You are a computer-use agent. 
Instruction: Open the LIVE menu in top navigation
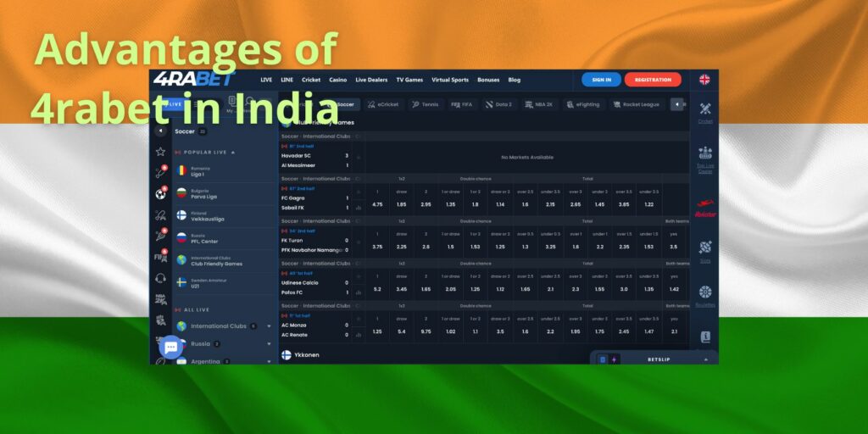[x=266, y=80]
